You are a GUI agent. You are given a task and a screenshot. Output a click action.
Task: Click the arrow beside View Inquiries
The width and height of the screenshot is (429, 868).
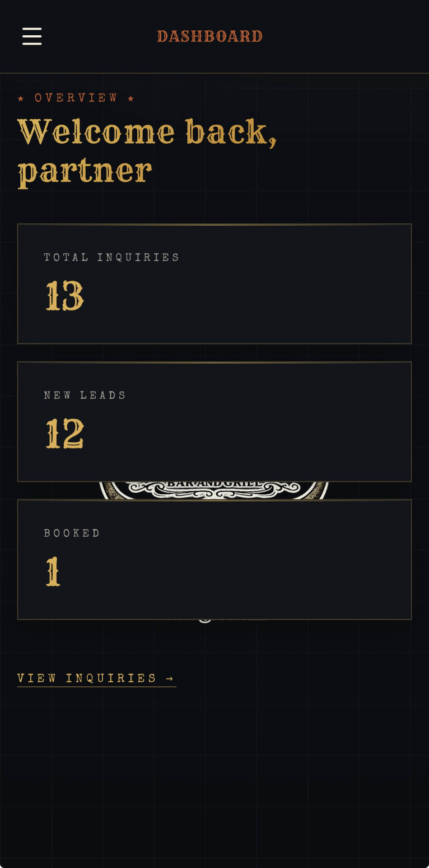170,678
